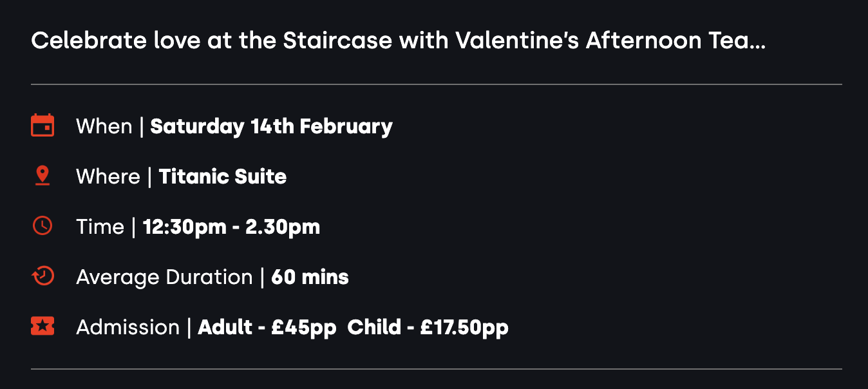The width and height of the screenshot is (868, 389).
Task: Click the 'Average Duration' label
Action: tap(164, 277)
